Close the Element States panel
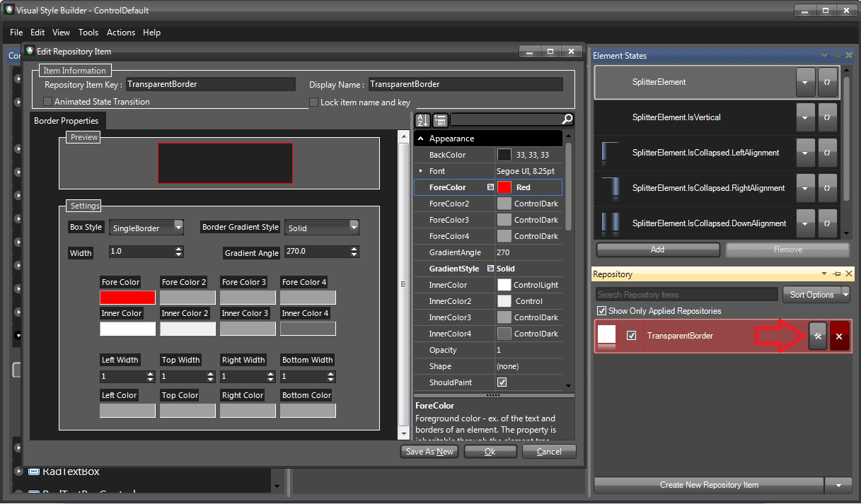The image size is (861, 504). click(x=849, y=55)
